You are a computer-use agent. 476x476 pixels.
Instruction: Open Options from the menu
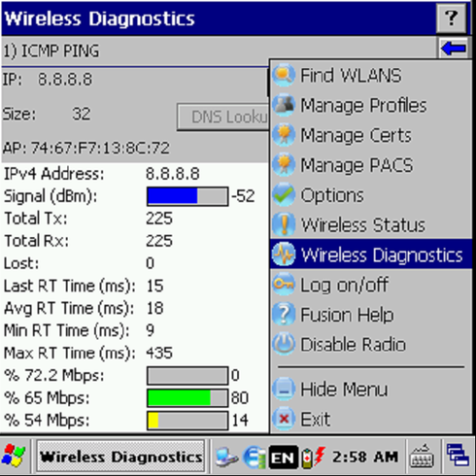(x=371, y=194)
